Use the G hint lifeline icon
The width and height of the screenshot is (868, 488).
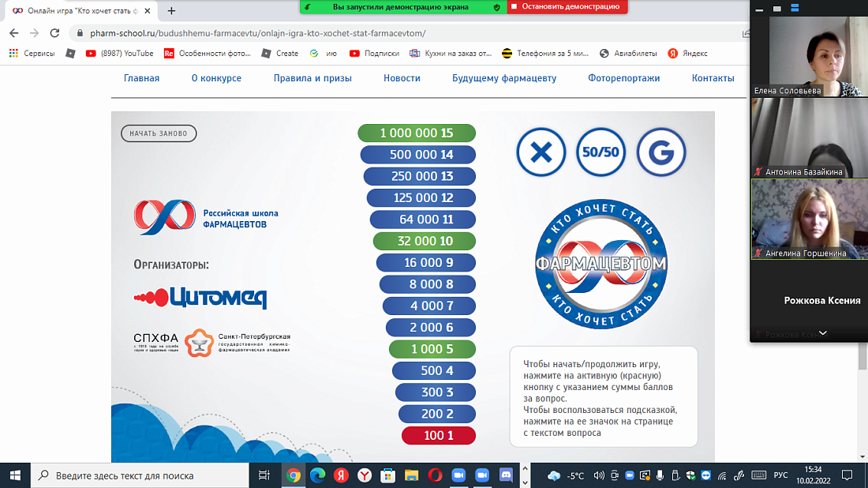click(x=661, y=152)
